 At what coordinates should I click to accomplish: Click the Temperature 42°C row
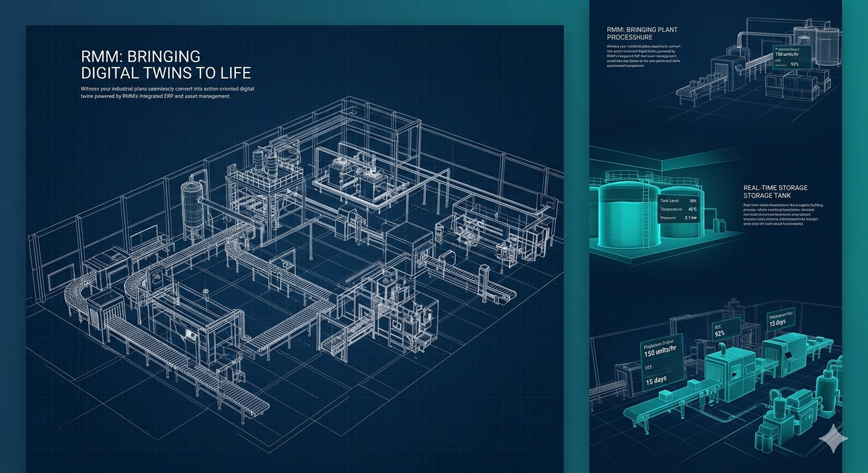pyautogui.click(x=678, y=209)
